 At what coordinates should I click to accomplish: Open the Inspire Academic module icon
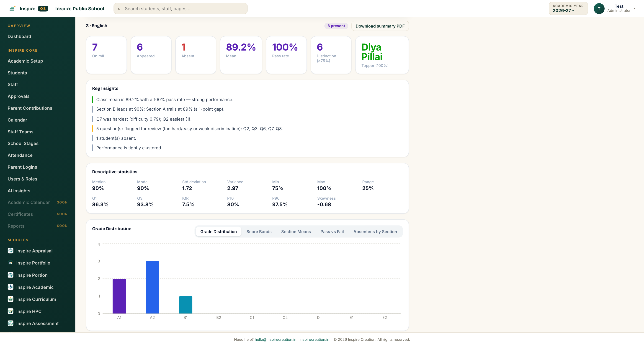(10, 287)
